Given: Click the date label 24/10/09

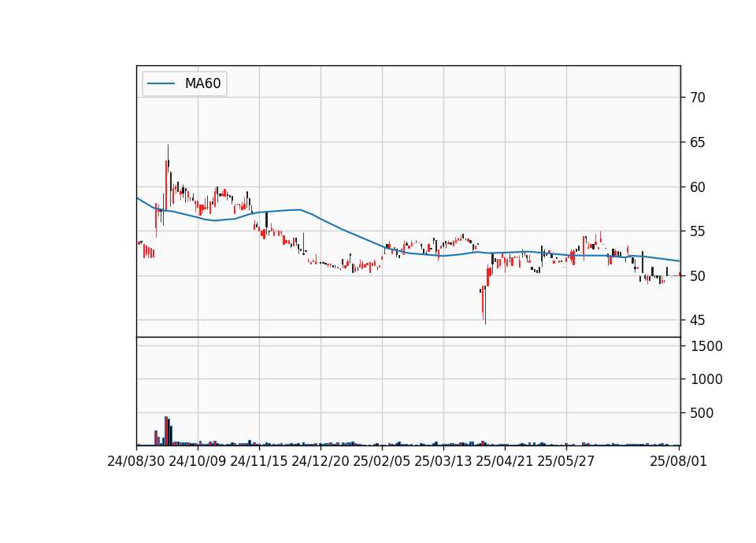Looking at the screenshot, I should pos(198,461).
